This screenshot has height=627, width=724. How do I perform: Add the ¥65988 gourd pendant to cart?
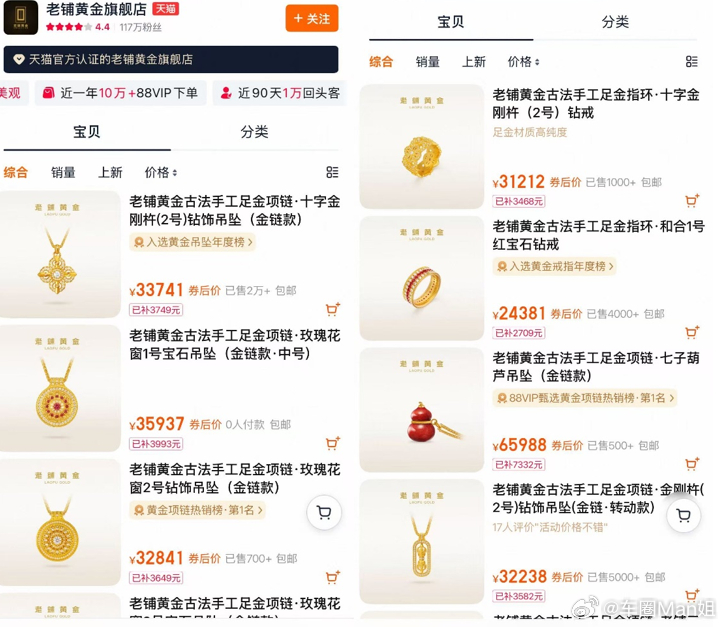(x=692, y=463)
